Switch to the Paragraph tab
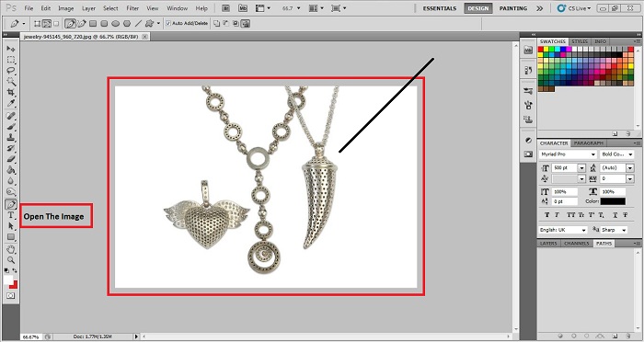This screenshot has height=342, width=644. tap(589, 143)
